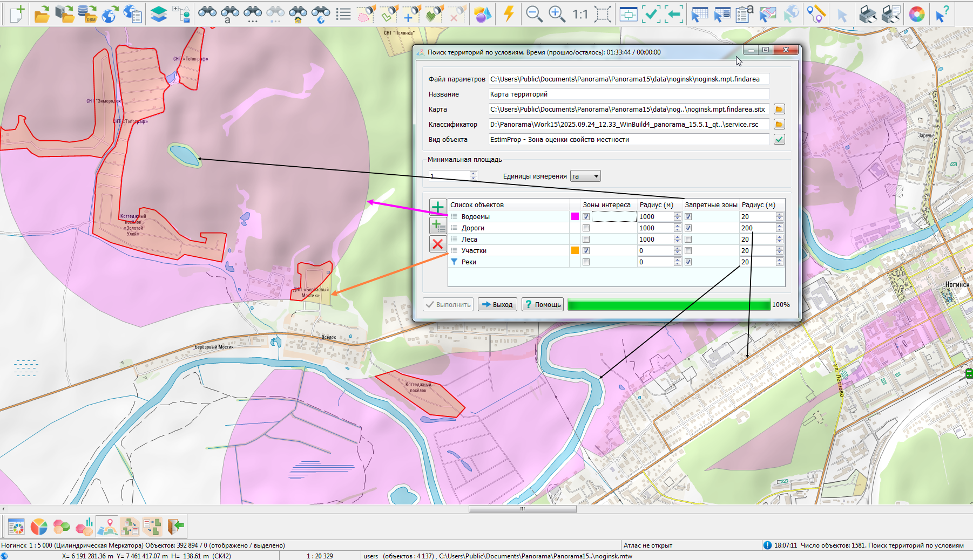Browse for the Карта file path
Viewport: 973px width, 560px height.
779,110
